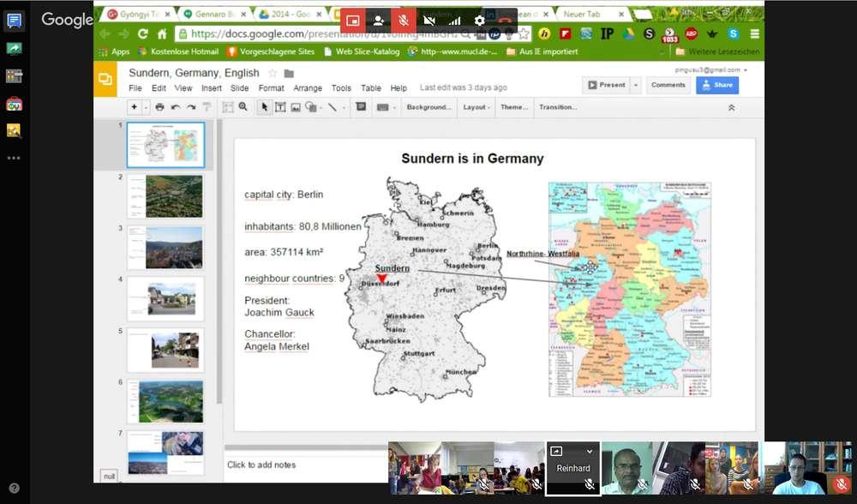Expand the Present options arrow

[636, 85]
